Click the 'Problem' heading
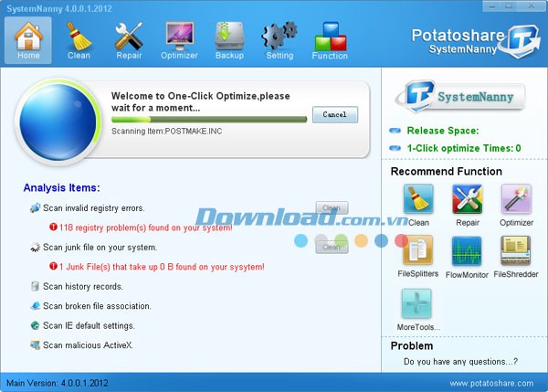This screenshot has height=392, width=548. tap(412, 345)
